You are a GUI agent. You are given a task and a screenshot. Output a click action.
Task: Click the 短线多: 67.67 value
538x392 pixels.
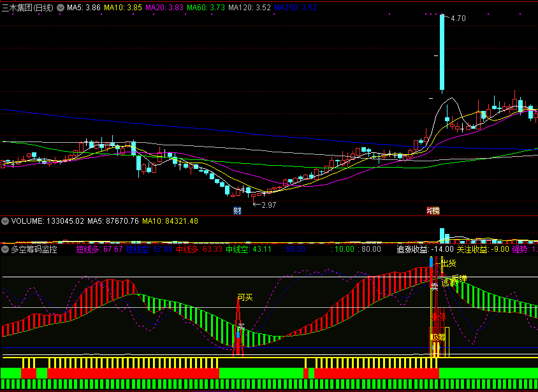[99, 249]
